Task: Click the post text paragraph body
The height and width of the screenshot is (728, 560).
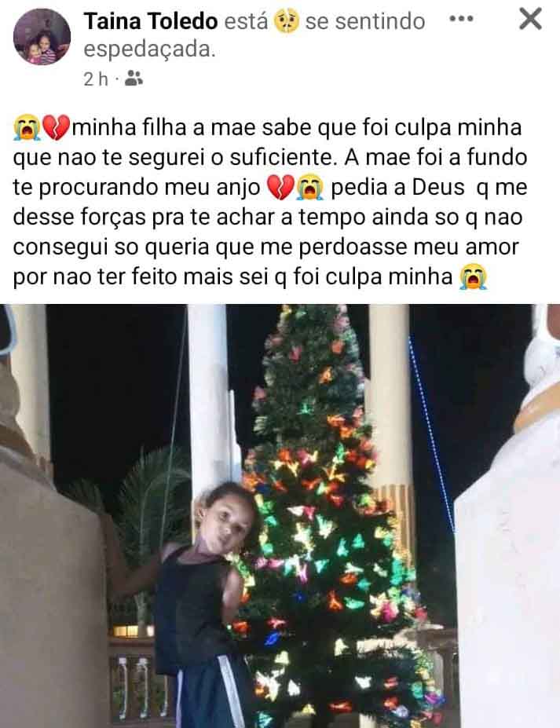Action: pos(270,202)
